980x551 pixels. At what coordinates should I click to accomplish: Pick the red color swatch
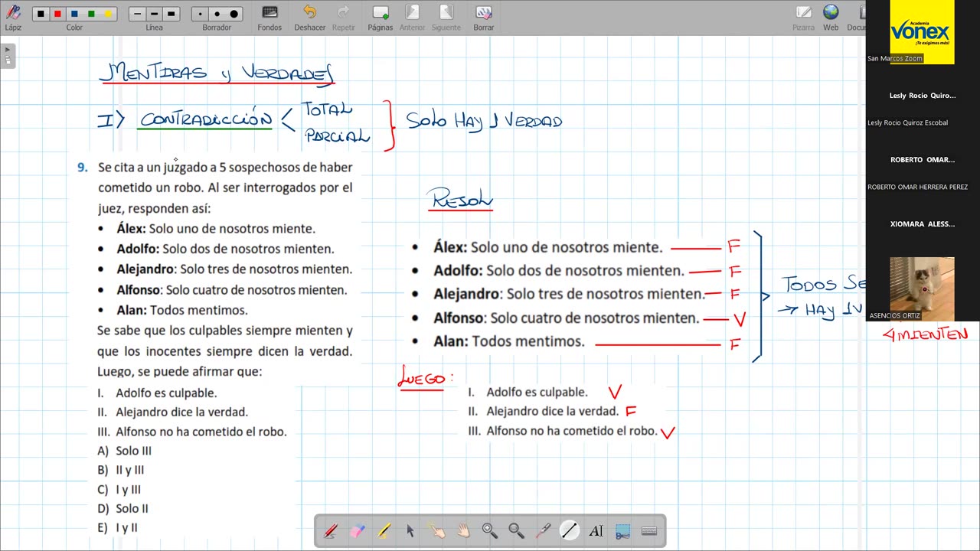(x=57, y=14)
